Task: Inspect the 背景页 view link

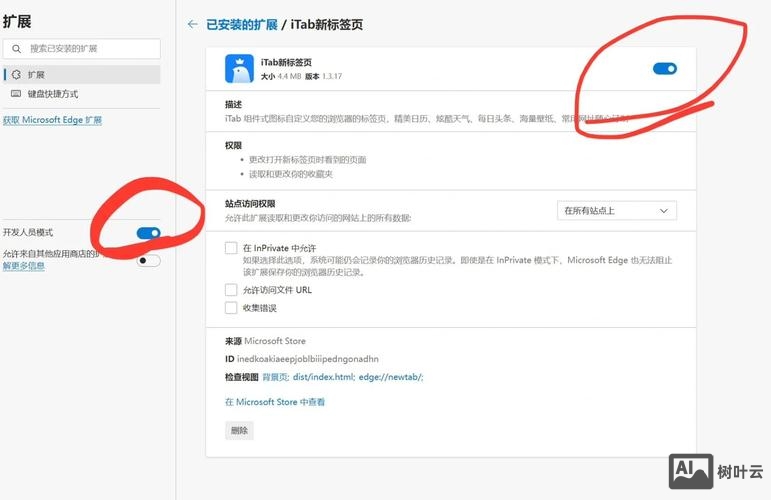Action: tap(275, 377)
